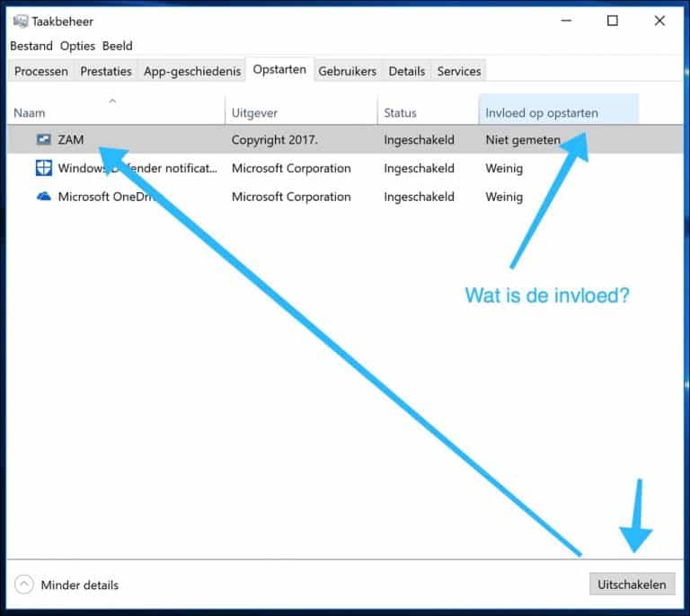690x616 pixels.
Task: Select the Microsoft OneDrive entry
Action: (106, 197)
